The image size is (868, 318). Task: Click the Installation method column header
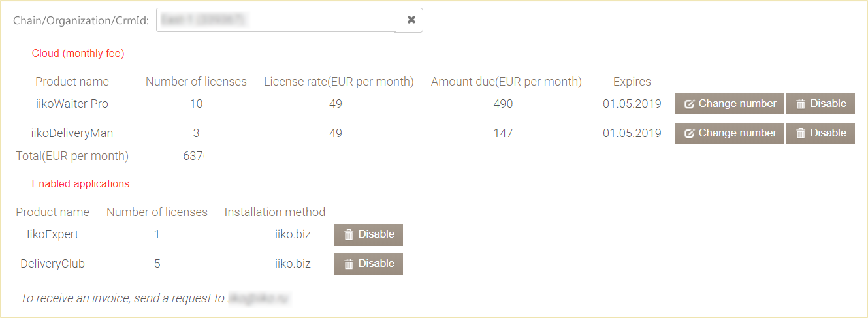pos(274,212)
